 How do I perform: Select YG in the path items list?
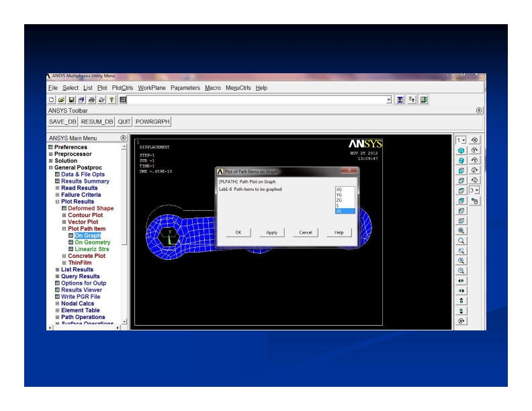point(345,195)
